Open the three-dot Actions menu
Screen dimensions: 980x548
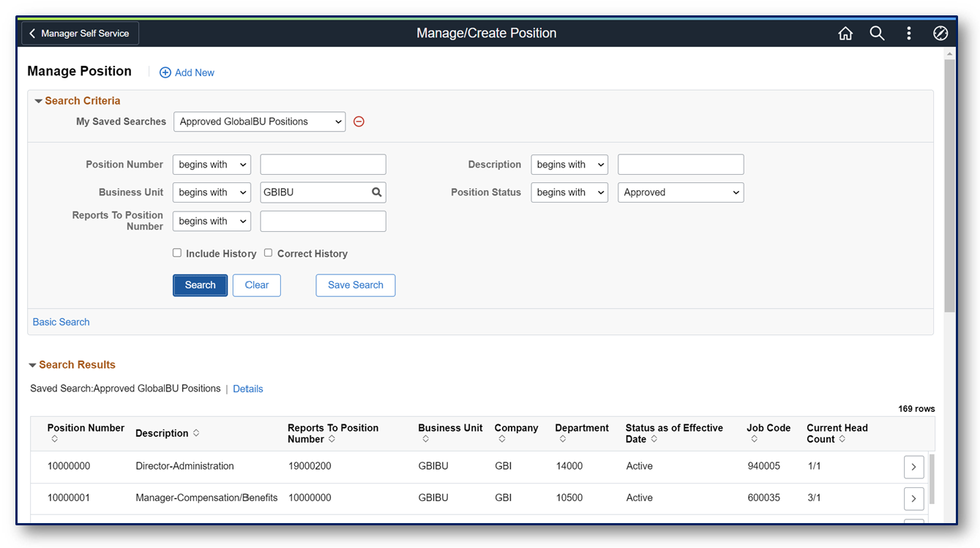coord(908,33)
